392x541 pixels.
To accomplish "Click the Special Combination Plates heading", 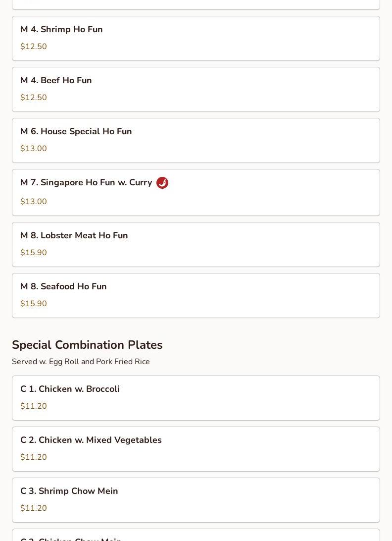I will point(87,345).
